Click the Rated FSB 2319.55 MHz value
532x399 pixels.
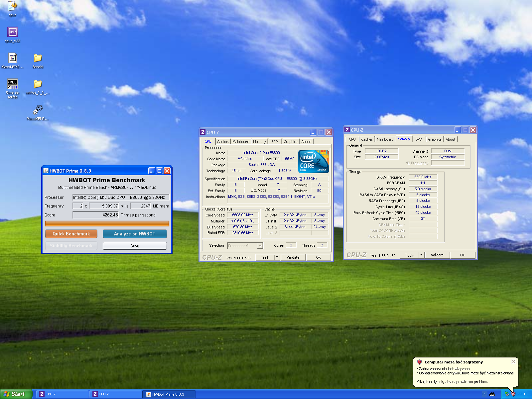click(243, 233)
